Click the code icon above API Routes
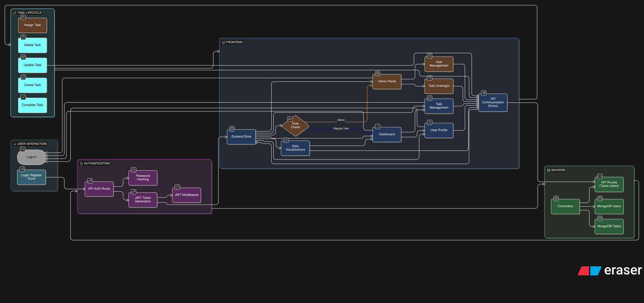Screen dimensions: 644x303 600,176
